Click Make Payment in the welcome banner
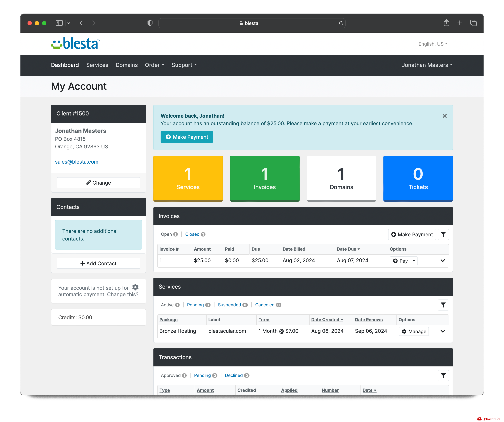 pyautogui.click(x=186, y=137)
